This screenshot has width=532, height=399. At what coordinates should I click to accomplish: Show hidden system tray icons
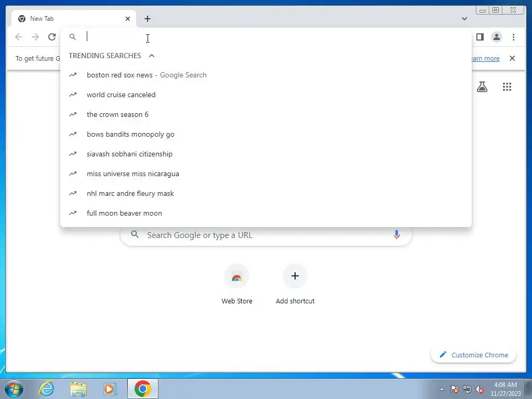pos(442,389)
